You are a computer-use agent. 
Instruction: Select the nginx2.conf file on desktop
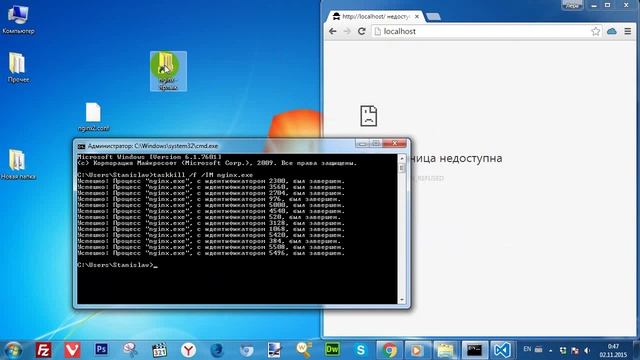tap(93, 117)
